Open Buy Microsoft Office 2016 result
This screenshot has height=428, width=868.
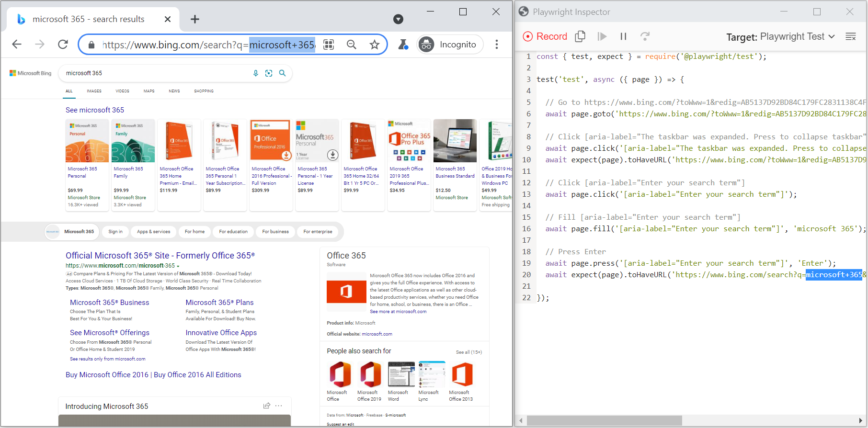(x=153, y=375)
